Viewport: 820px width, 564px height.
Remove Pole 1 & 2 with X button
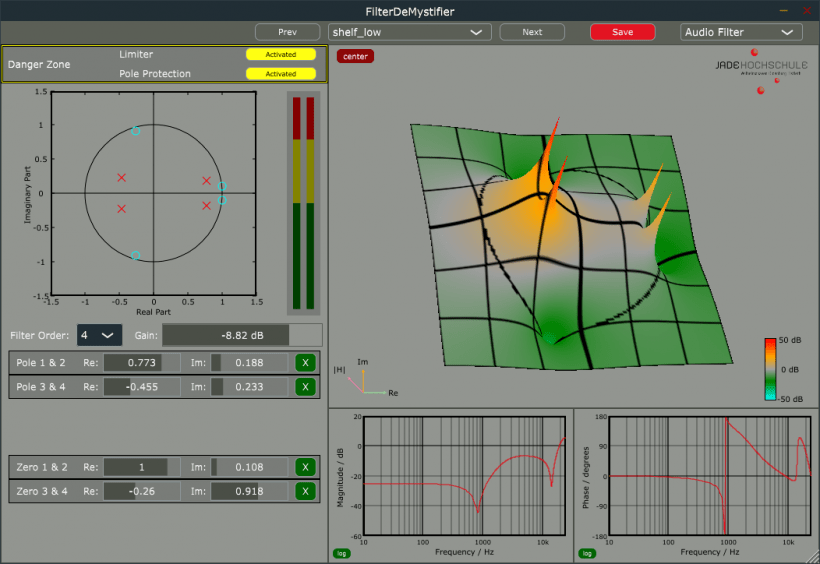click(x=305, y=362)
